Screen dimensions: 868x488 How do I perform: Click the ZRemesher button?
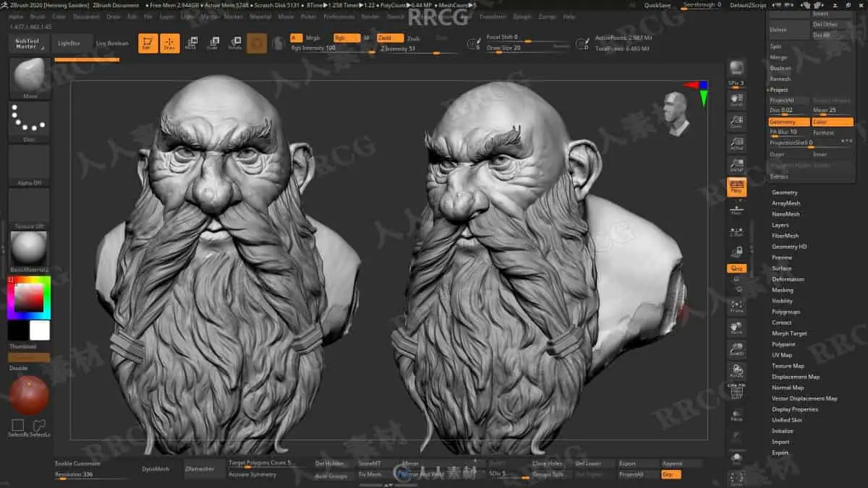point(200,468)
